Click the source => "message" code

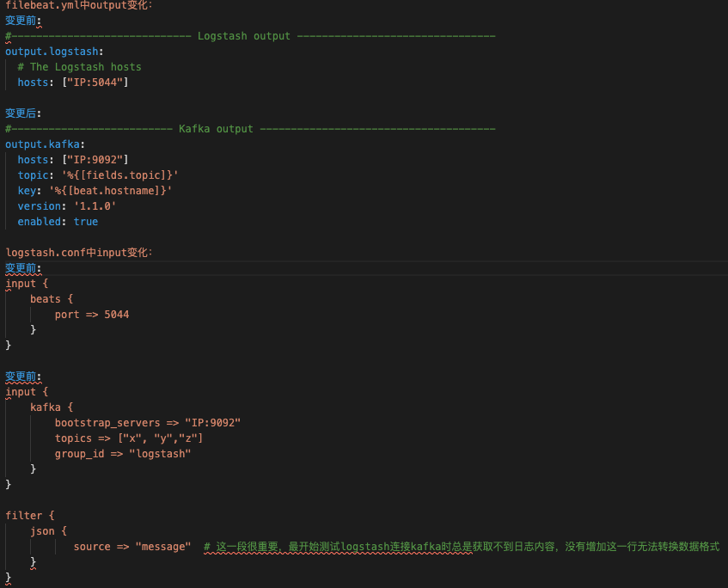(132, 547)
